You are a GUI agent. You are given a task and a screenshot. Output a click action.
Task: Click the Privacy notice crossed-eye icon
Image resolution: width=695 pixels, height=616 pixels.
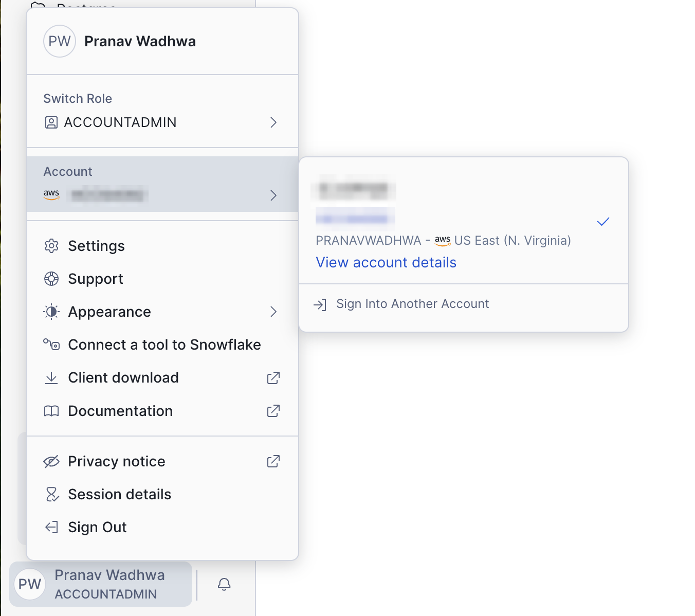[x=51, y=461]
